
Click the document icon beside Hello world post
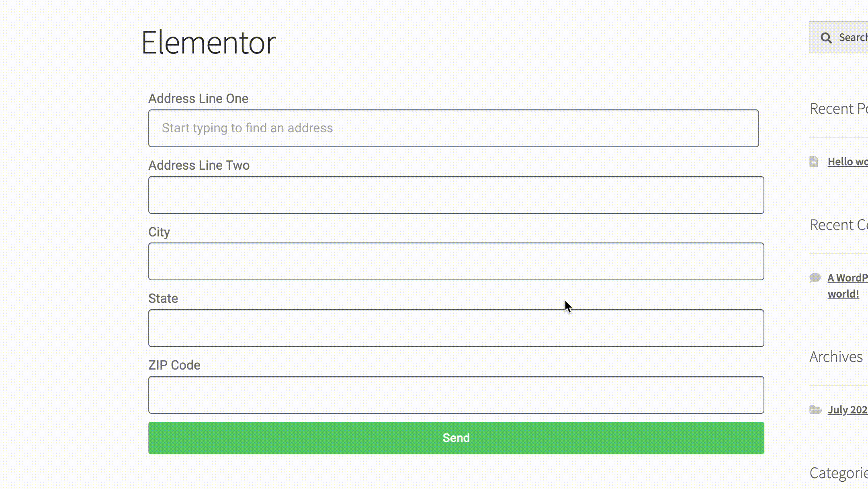click(814, 161)
